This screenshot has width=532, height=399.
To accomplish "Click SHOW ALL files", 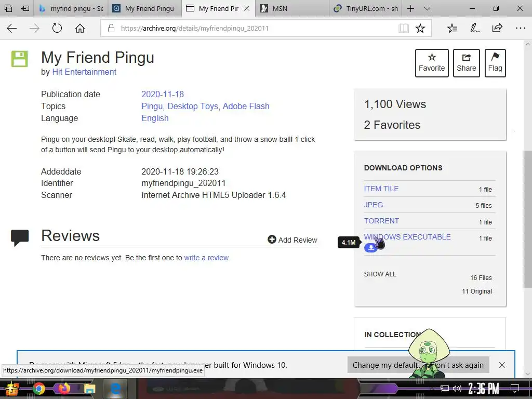I will (380, 274).
